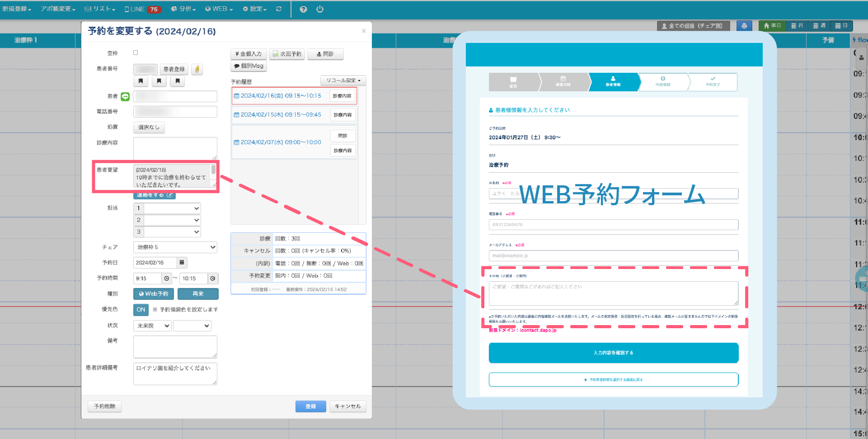Screen dimensions: 868x439
Task: Click the yellow pin icon beside 患者登録
Action: click(x=197, y=69)
